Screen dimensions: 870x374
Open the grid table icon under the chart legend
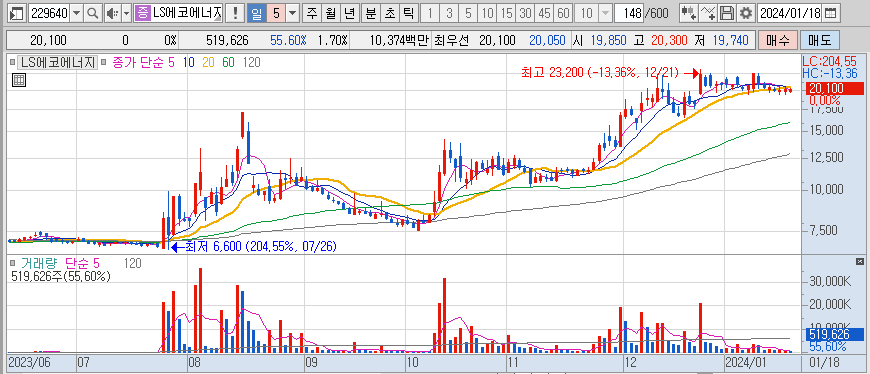[19, 80]
